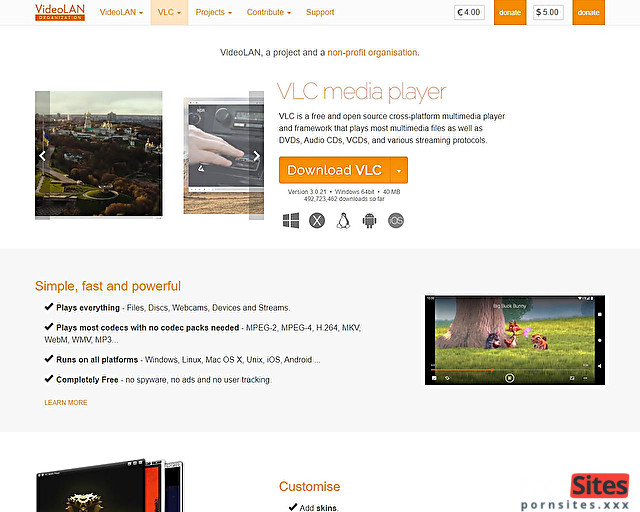
Task: Click the VLC skins screenshot image
Action: coord(109,485)
